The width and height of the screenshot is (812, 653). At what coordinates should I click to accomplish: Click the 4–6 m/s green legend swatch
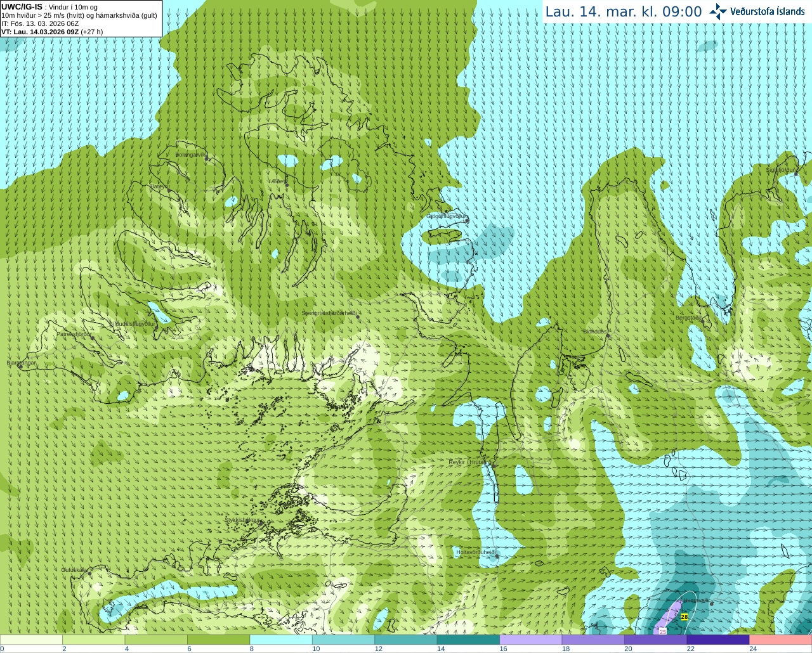[156, 640]
